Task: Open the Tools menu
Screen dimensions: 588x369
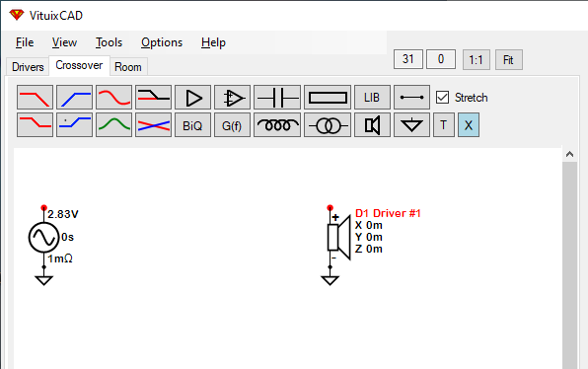Action: [109, 42]
